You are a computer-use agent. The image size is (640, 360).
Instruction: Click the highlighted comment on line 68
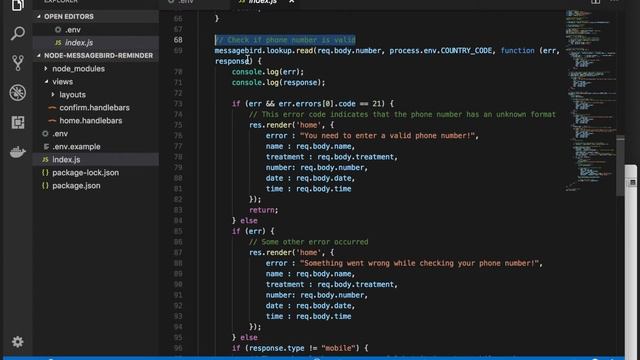tap(285, 40)
